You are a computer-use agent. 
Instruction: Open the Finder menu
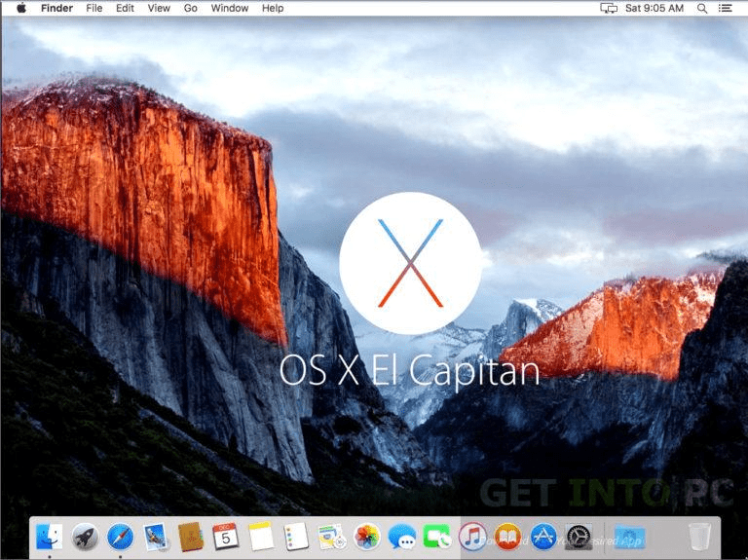pyautogui.click(x=56, y=8)
